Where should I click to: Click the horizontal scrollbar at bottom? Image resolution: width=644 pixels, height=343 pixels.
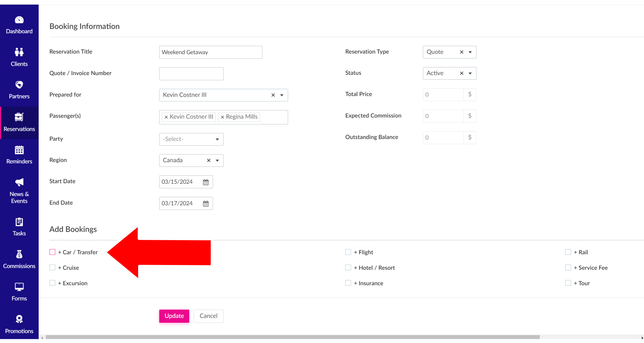[x=292, y=337]
